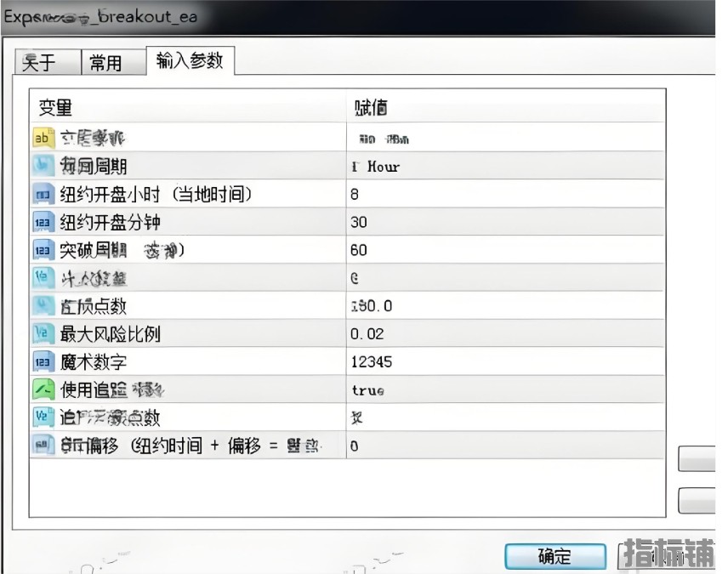Click the 变量 column header
The height and width of the screenshot is (574, 728).
[x=187, y=107]
